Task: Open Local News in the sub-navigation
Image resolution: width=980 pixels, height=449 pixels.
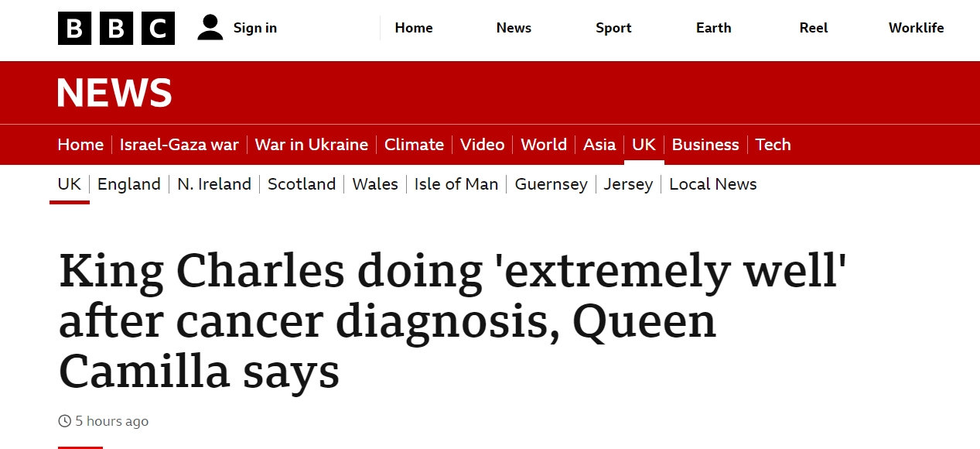Action: pyautogui.click(x=712, y=184)
